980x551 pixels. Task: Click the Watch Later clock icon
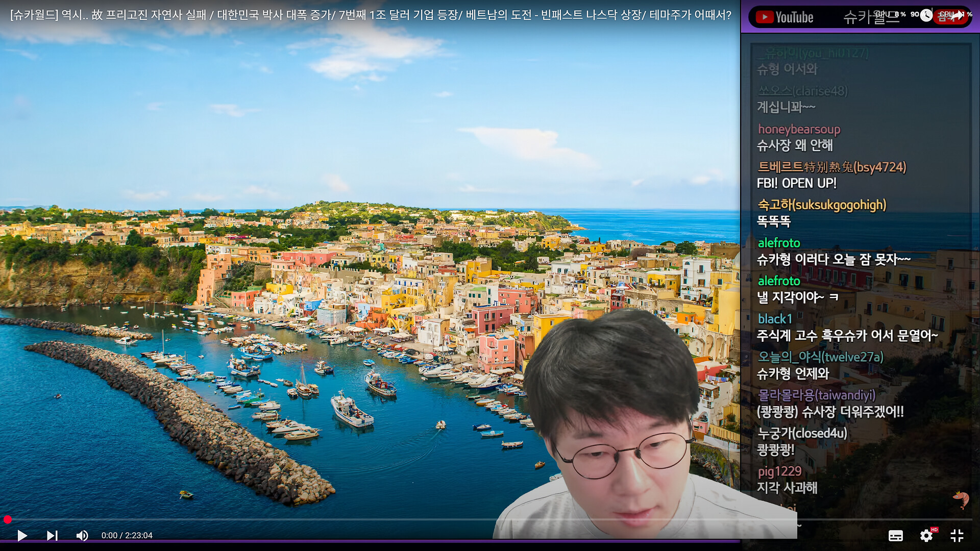(x=926, y=15)
